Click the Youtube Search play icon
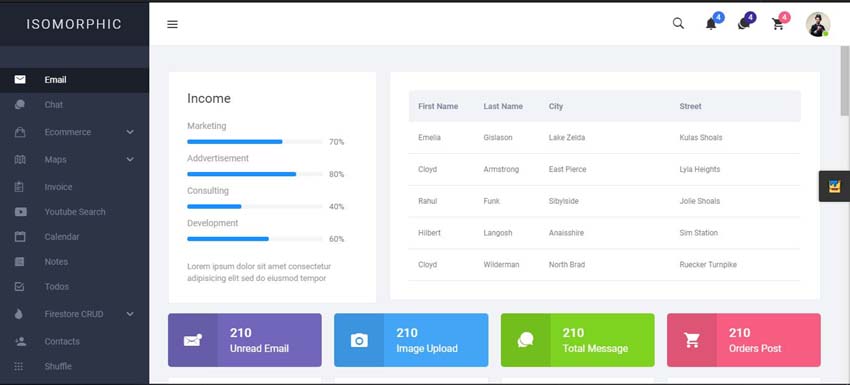 click(x=21, y=212)
